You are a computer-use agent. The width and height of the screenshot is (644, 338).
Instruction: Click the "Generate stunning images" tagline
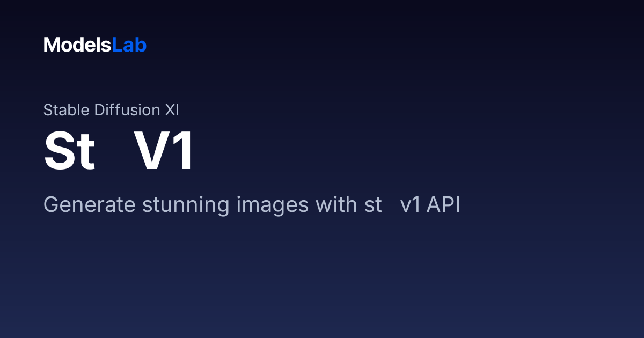[x=252, y=205]
